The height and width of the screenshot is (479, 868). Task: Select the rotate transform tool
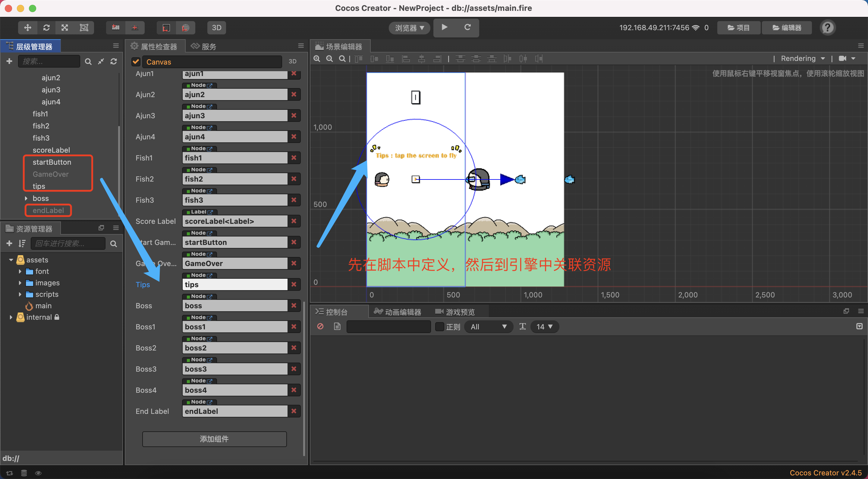[46, 28]
